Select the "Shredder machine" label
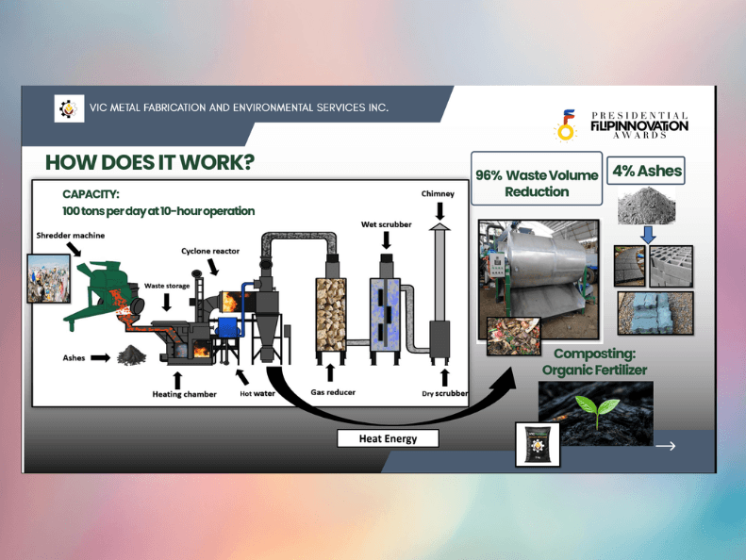This screenshot has width=746, height=560. [71, 235]
